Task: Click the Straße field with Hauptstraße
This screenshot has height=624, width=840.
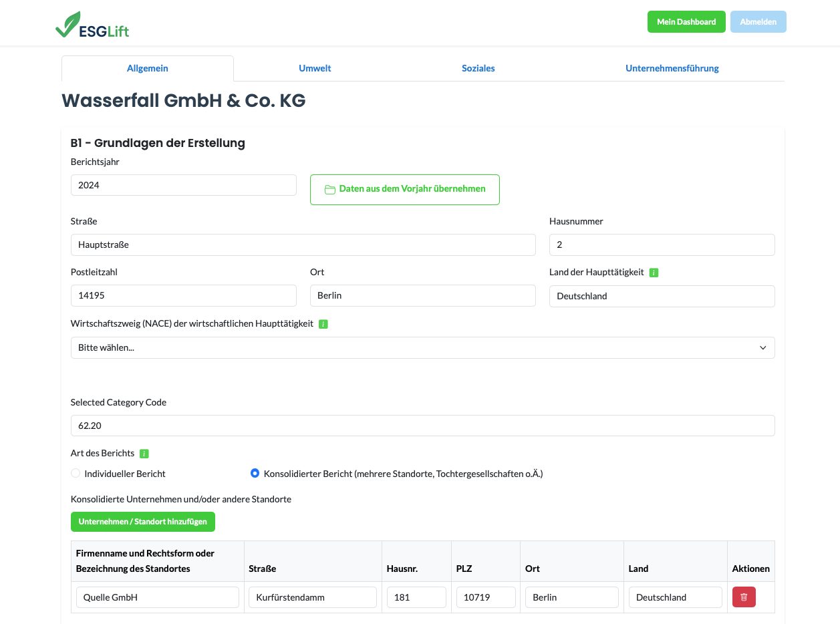Action: pos(303,245)
